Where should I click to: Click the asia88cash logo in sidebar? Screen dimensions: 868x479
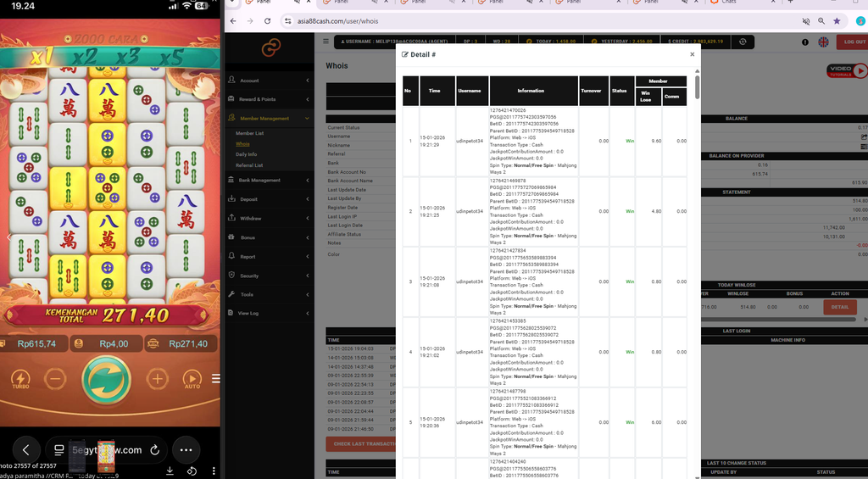pos(271,48)
